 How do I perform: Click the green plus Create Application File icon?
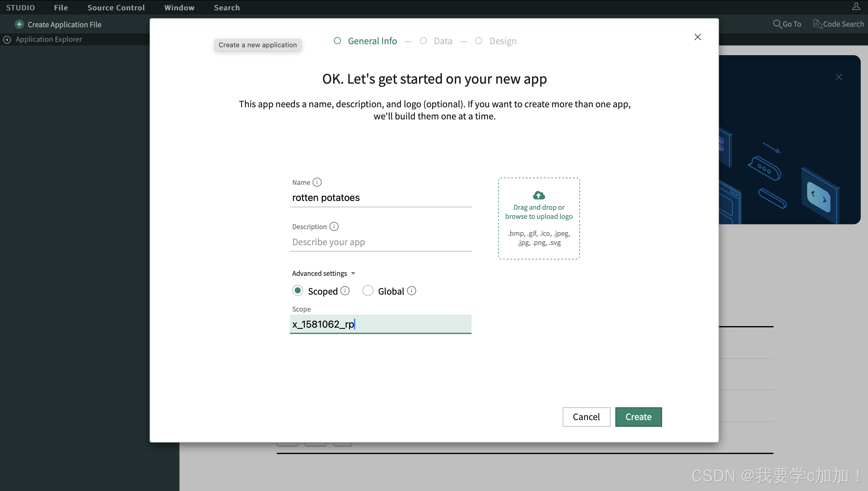(x=19, y=24)
